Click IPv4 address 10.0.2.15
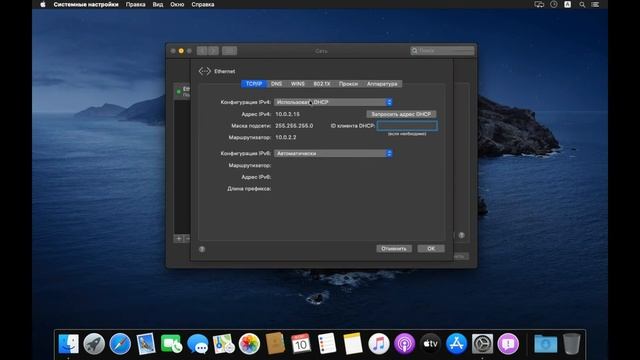Image resolution: width=640 pixels, height=360 pixels. click(x=287, y=114)
